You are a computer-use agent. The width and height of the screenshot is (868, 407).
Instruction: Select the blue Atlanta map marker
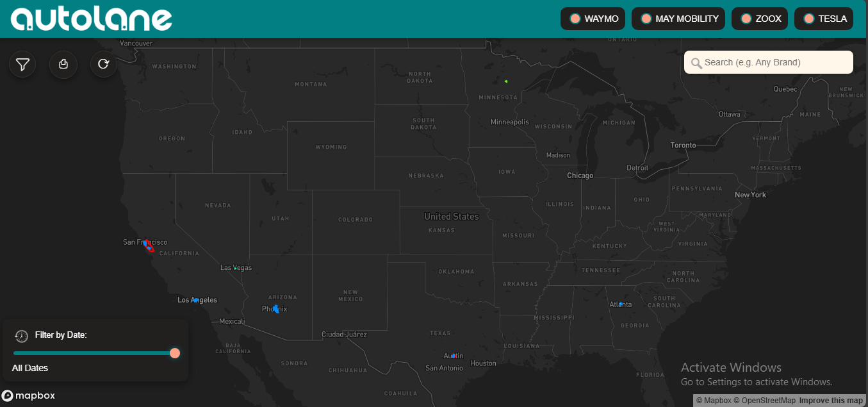(620, 304)
